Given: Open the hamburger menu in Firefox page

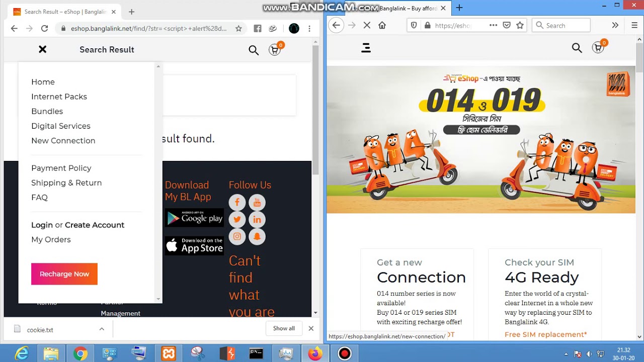Looking at the screenshot, I should pyautogui.click(x=366, y=48).
